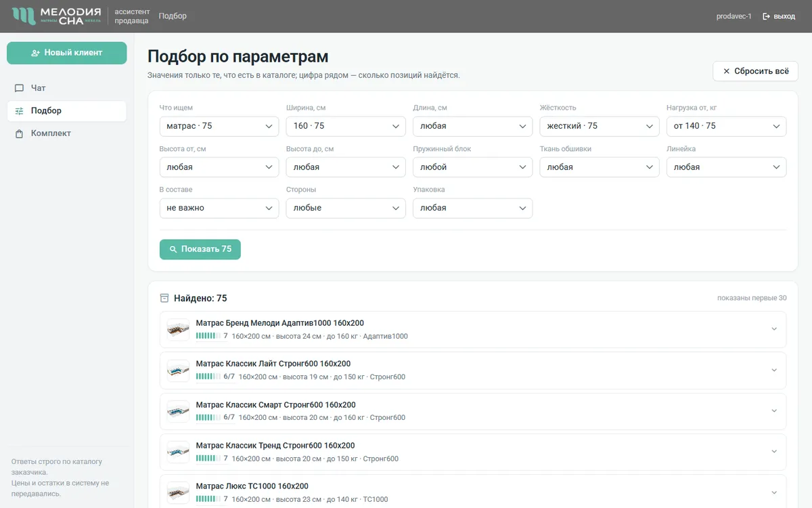Open the Высота до, см dropdown

pos(346,167)
